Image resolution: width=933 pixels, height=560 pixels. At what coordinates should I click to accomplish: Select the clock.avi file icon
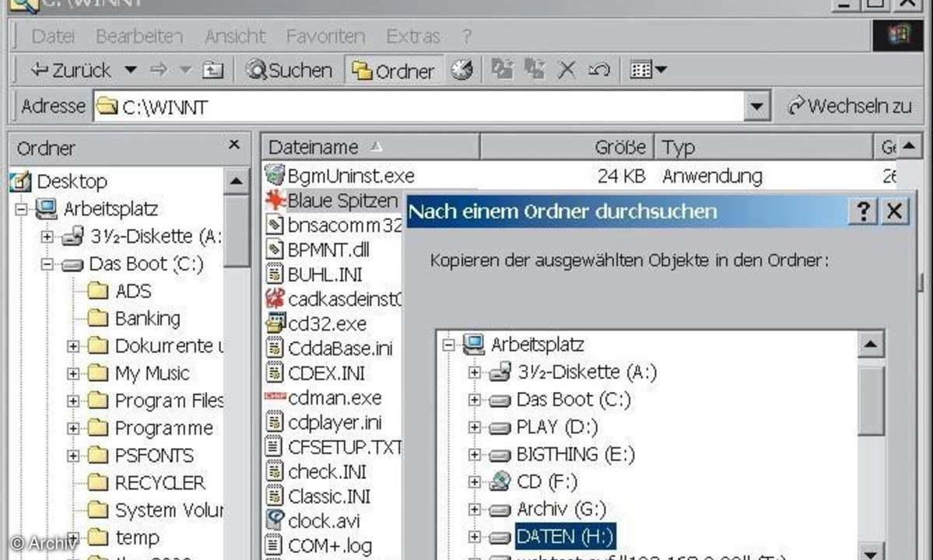(x=275, y=520)
